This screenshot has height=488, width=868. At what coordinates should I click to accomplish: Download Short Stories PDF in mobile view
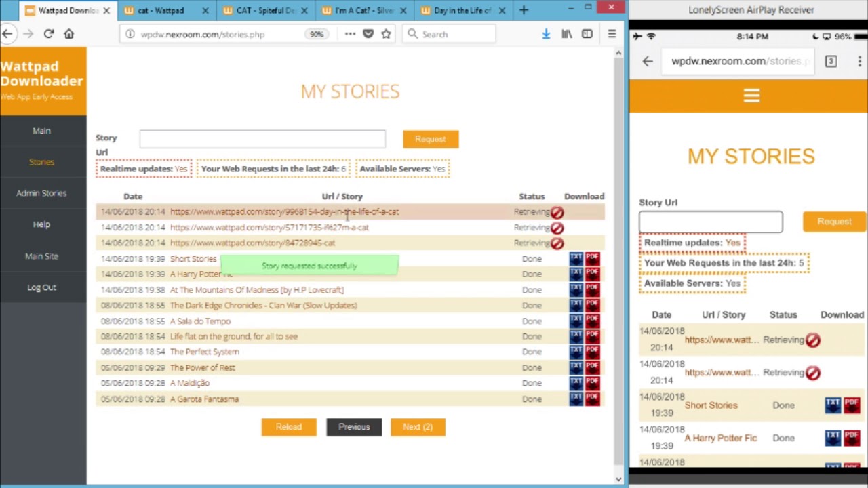(x=852, y=405)
